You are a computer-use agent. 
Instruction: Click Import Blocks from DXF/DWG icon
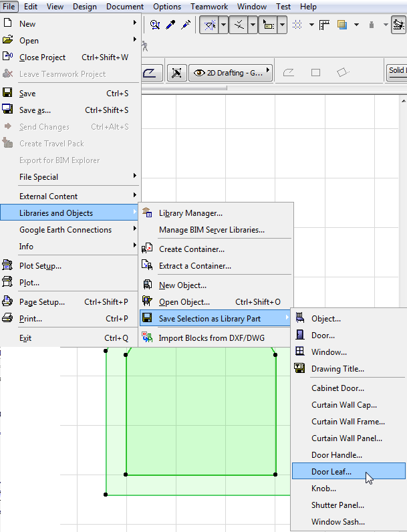[147, 338]
